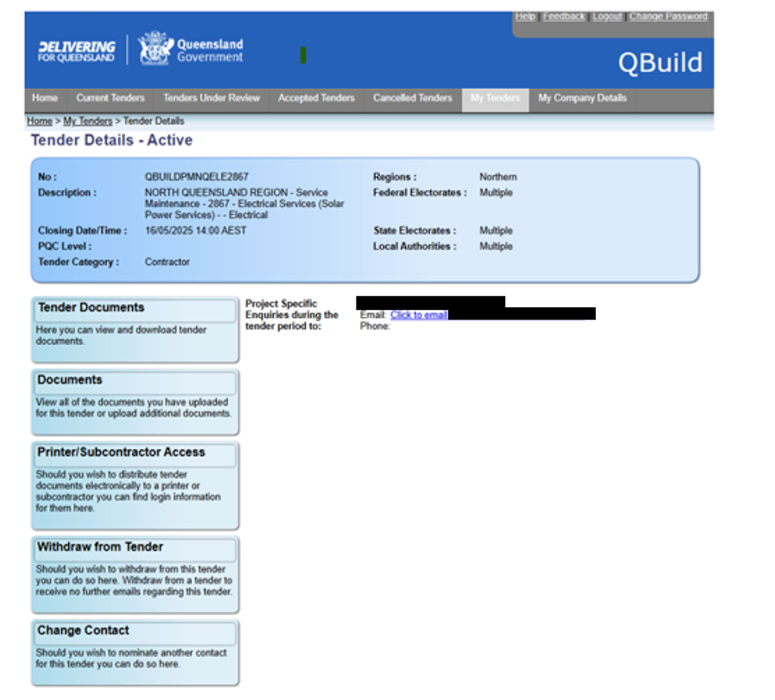Open the Change Password link
Screen dimensions: 775x700
tap(668, 16)
